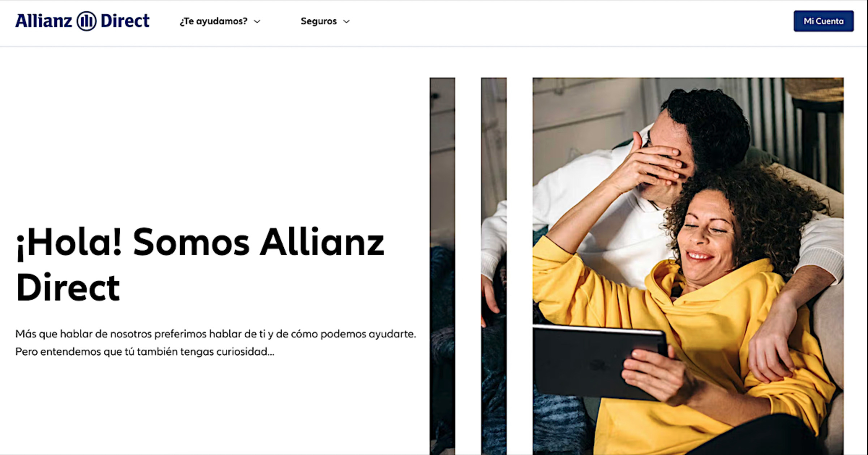Click the Allianz wordmark in the header
The width and height of the screenshot is (868, 455).
[x=44, y=21]
